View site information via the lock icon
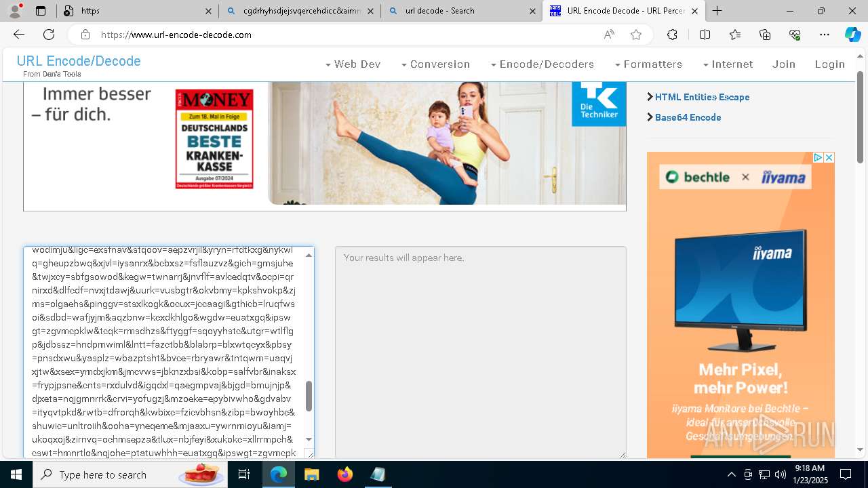The height and width of the screenshot is (488, 868). (x=85, y=35)
